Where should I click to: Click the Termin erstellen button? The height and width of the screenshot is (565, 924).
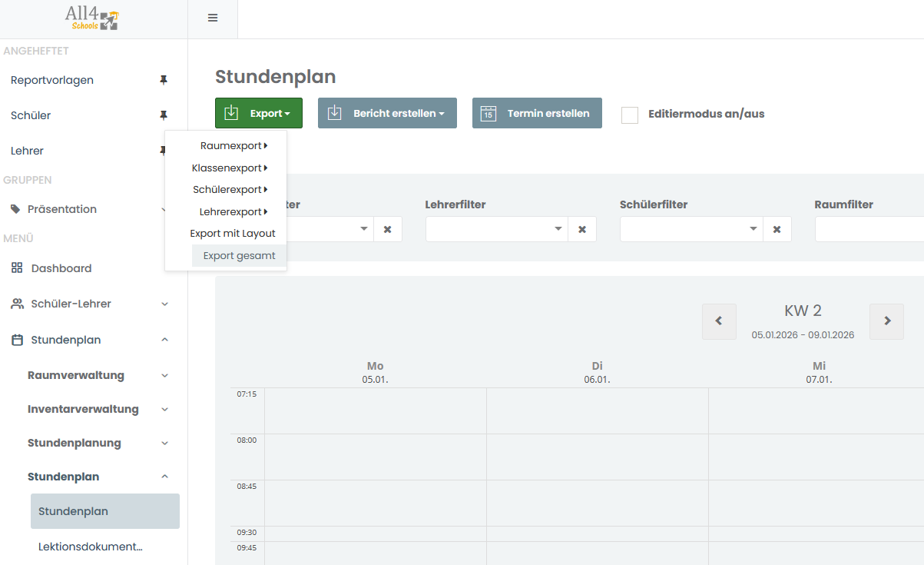click(x=537, y=113)
